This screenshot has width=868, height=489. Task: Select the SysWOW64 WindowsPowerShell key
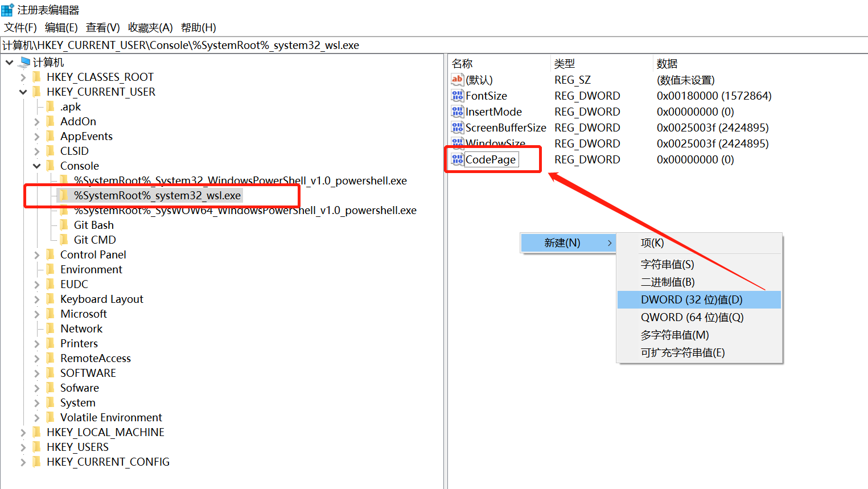[245, 210]
